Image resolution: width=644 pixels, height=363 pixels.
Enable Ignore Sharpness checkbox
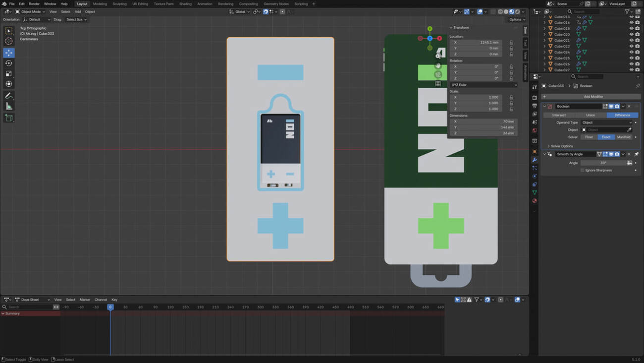click(x=582, y=170)
